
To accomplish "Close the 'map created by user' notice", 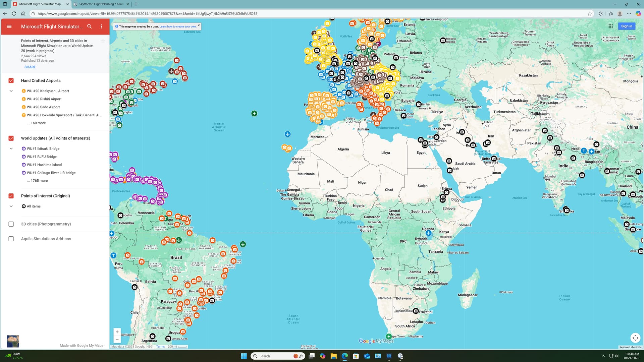I will [199, 25].
